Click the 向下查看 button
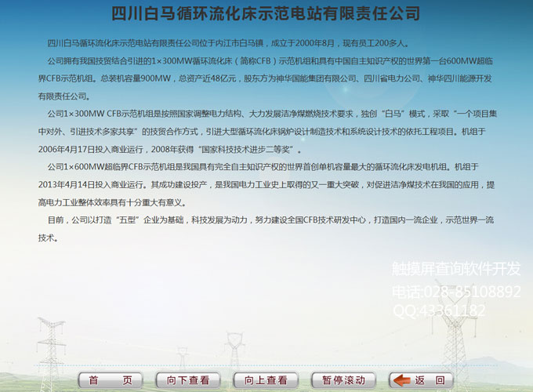 (188, 379)
